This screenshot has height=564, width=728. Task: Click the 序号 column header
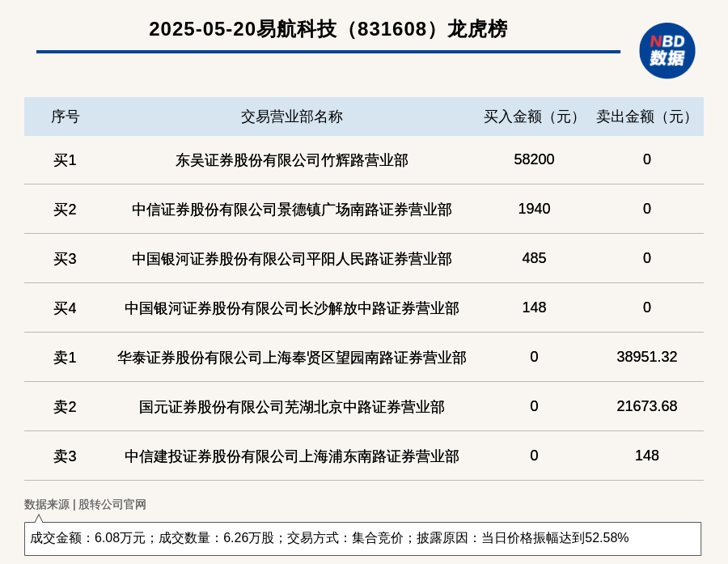coord(65,117)
